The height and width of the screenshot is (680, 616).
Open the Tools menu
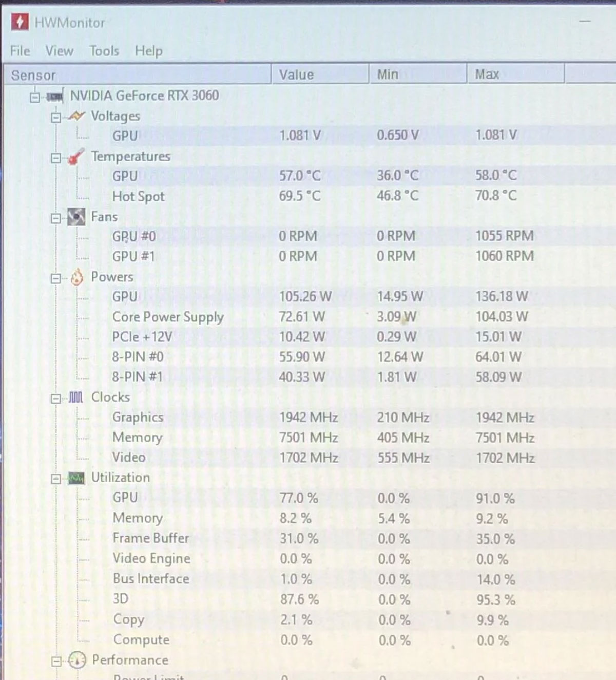pyautogui.click(x=104, y=51)
